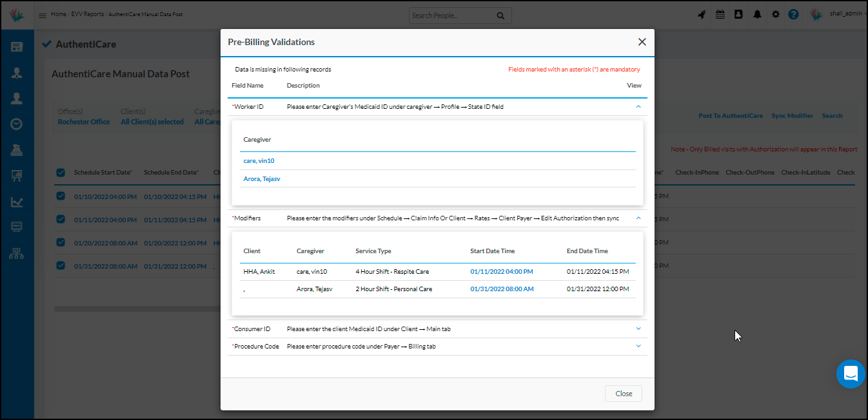
Task: Expand the Procedure Code validation section
Action: (x=638, y=346)
